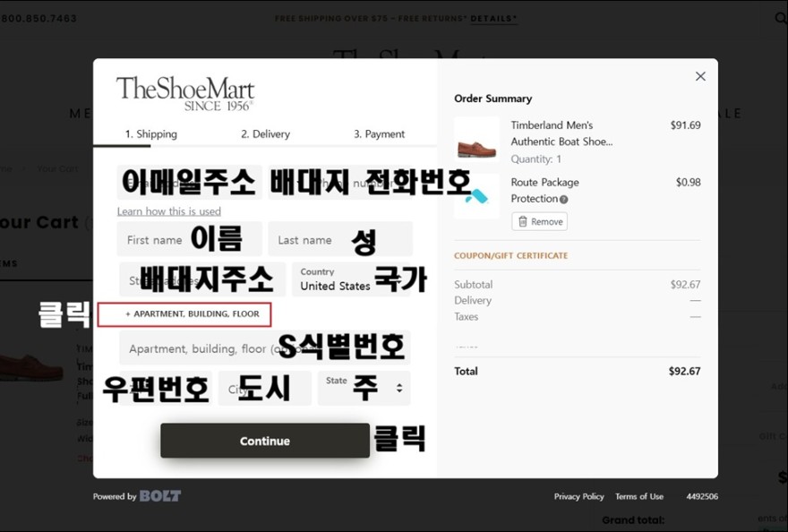The width and height of the screenshot is (788, 532).
Task: Click the Street address input field
Action: click(202, 279)
